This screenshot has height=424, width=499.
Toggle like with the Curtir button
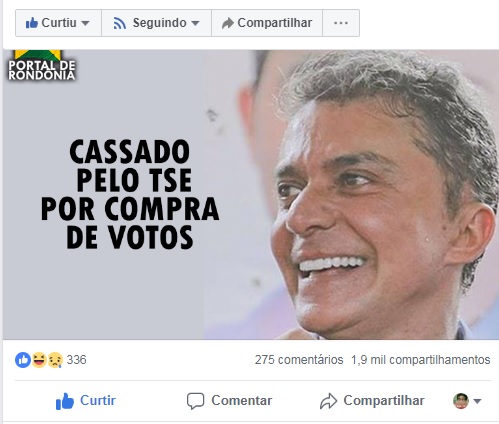click(86, 401)
